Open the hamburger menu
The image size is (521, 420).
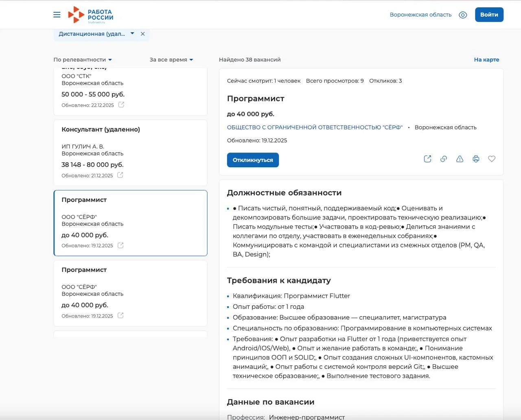[x=57, y=15]
